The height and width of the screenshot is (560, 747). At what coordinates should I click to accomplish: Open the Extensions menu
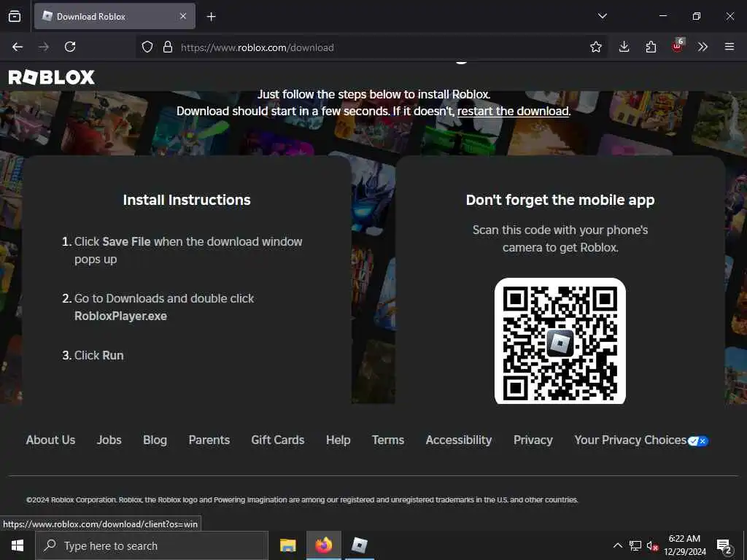point(651,47)
